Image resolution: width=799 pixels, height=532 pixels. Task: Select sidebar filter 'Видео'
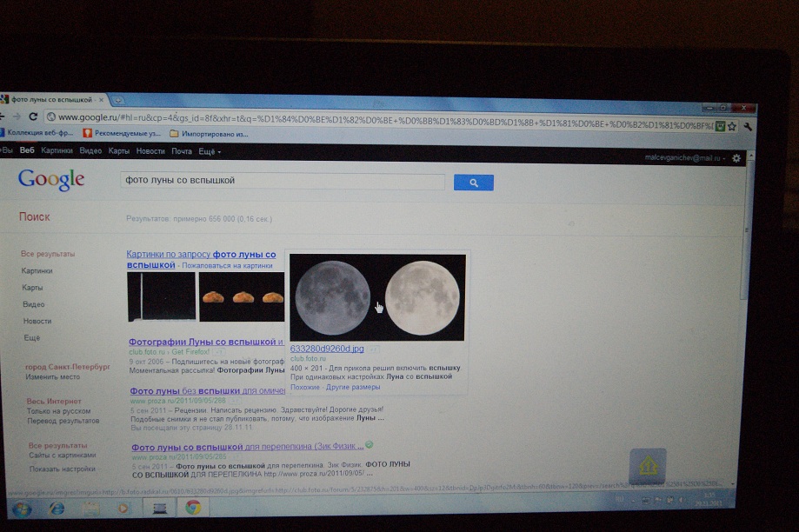34,304
